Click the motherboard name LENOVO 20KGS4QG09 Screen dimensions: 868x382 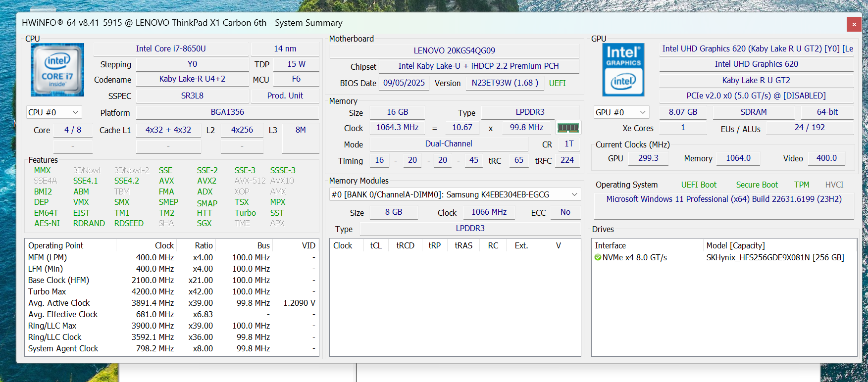(455, 50)
